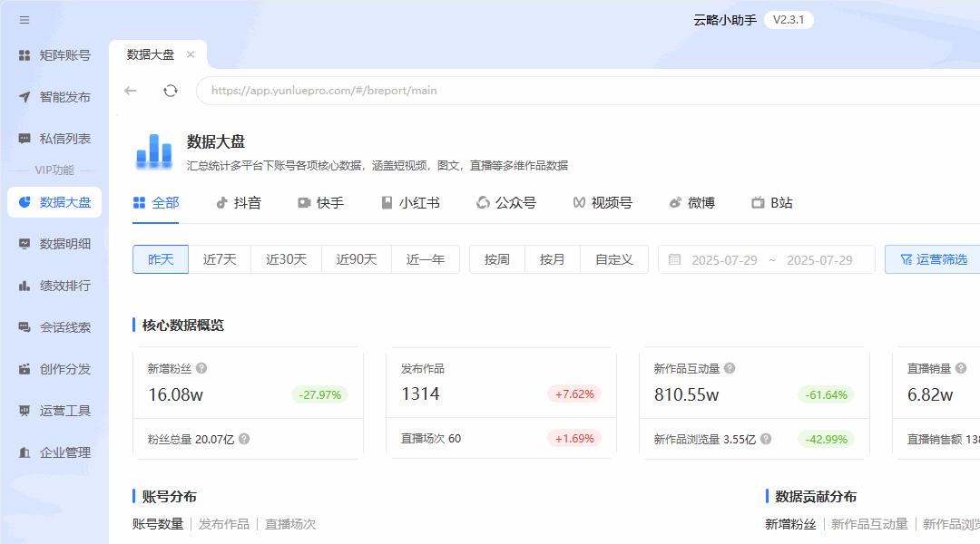
Task: Open 智能发布 in the sidebar
Action: [x=54, y=97]
